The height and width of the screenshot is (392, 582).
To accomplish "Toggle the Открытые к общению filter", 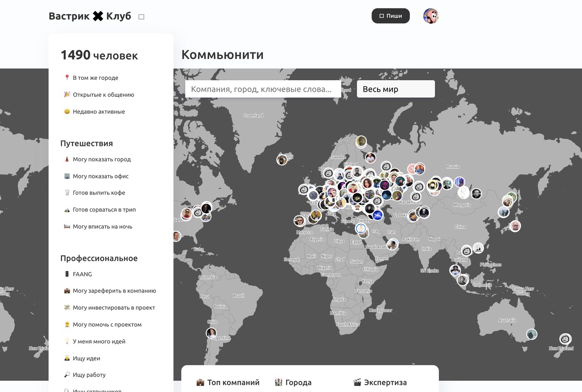I will [103, 95].
